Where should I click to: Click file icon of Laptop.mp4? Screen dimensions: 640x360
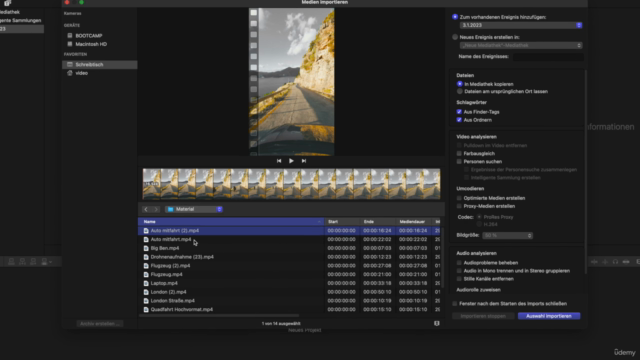pos(146,283)
